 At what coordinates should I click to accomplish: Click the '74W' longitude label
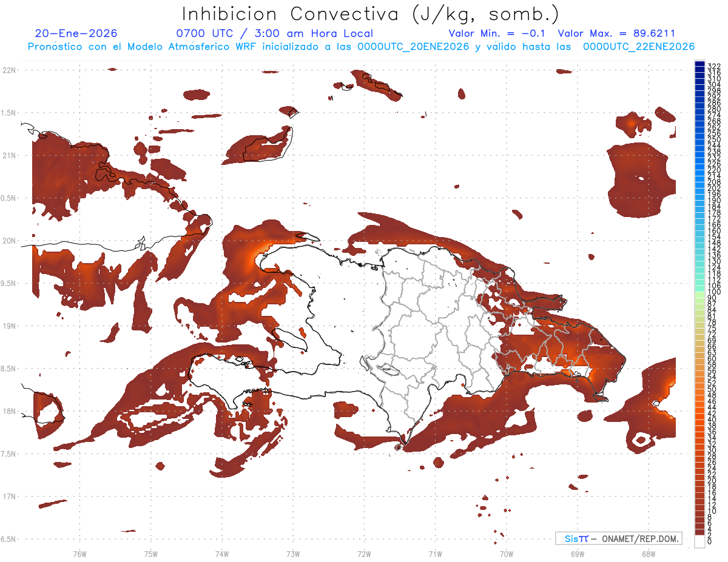(x=221, y=554)
